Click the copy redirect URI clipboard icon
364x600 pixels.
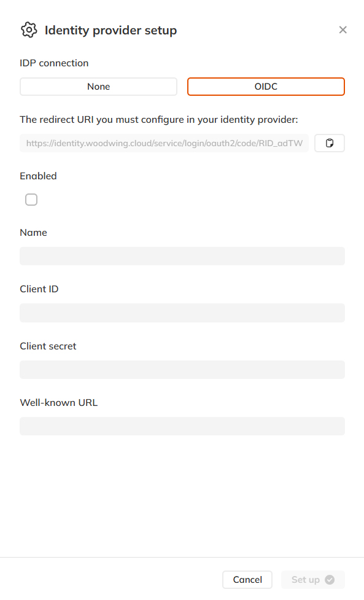(330, 142)
